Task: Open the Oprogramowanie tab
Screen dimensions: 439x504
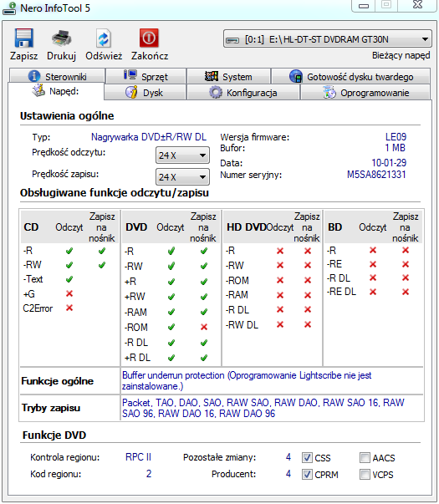Action: click(365, 92)
